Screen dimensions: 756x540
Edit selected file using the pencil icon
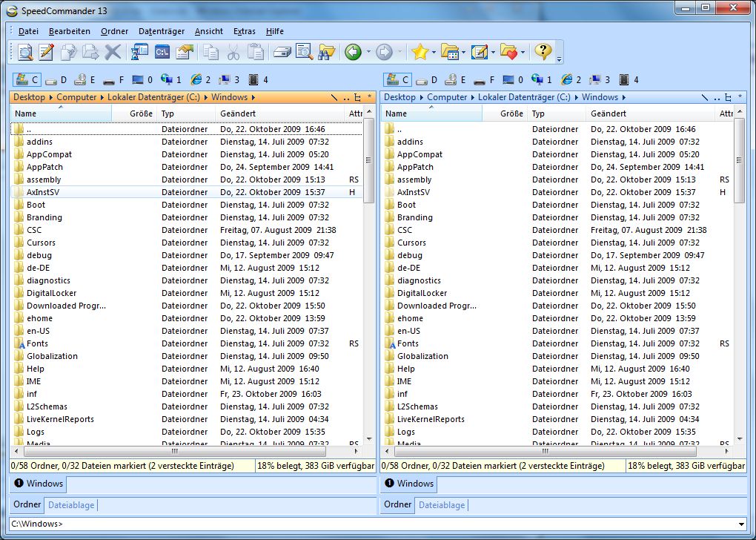coord(45,52)
